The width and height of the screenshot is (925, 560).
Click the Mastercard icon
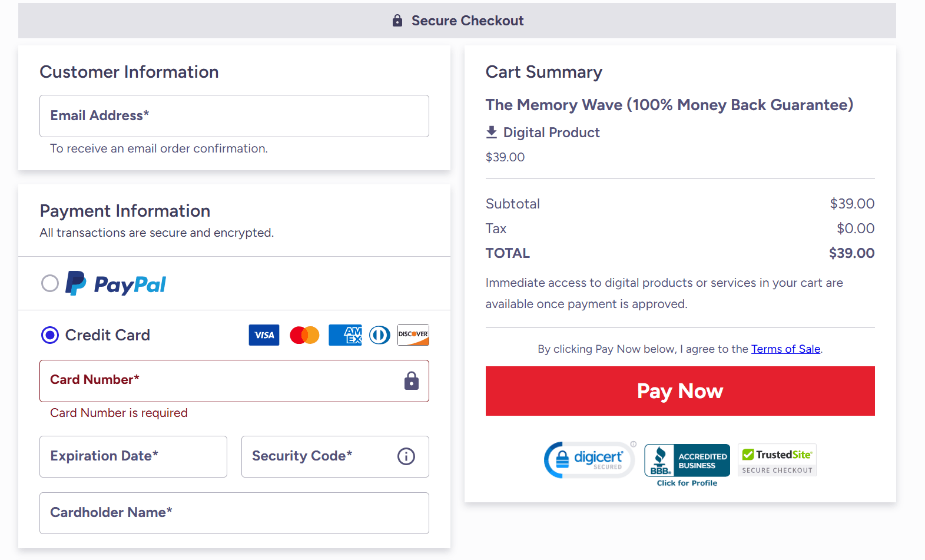(304, 334)
